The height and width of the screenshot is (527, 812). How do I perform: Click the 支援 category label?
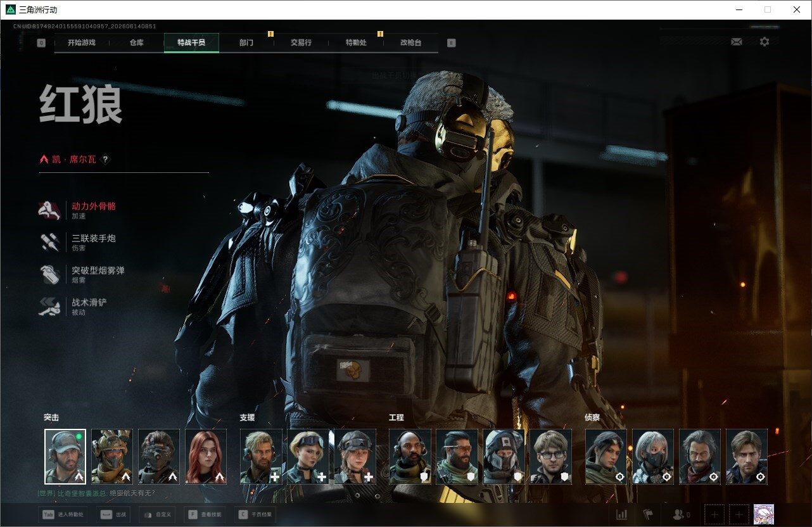point(247,418)
